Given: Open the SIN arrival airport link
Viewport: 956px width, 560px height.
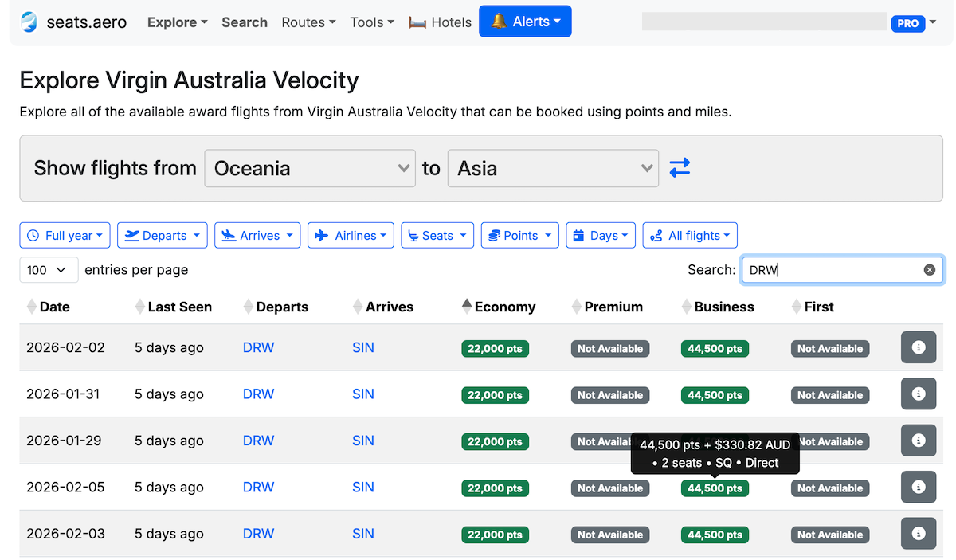Looking at the screenshot, I should pos(362,347).
